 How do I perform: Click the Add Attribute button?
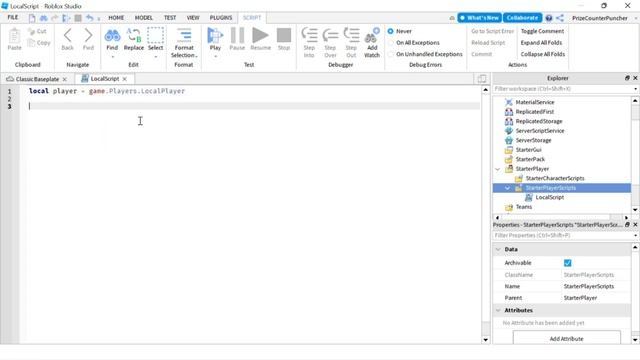[x=567, y=338]
